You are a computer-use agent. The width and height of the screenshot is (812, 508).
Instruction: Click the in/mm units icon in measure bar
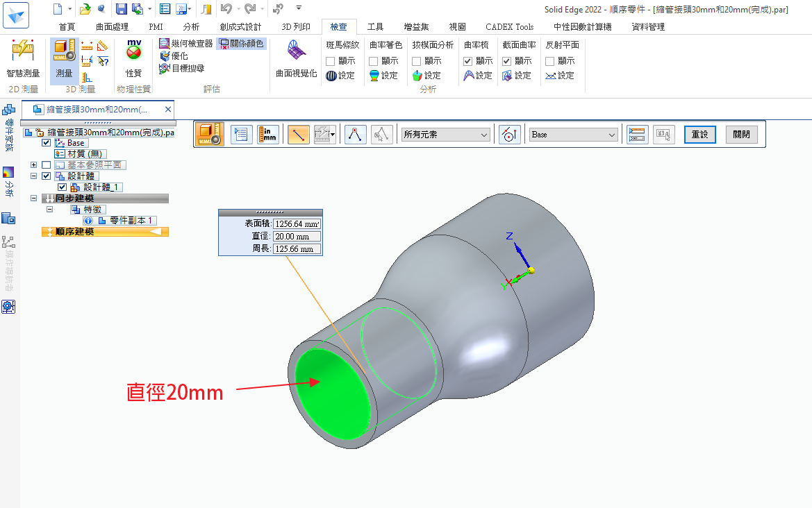[x=267, y=135]
